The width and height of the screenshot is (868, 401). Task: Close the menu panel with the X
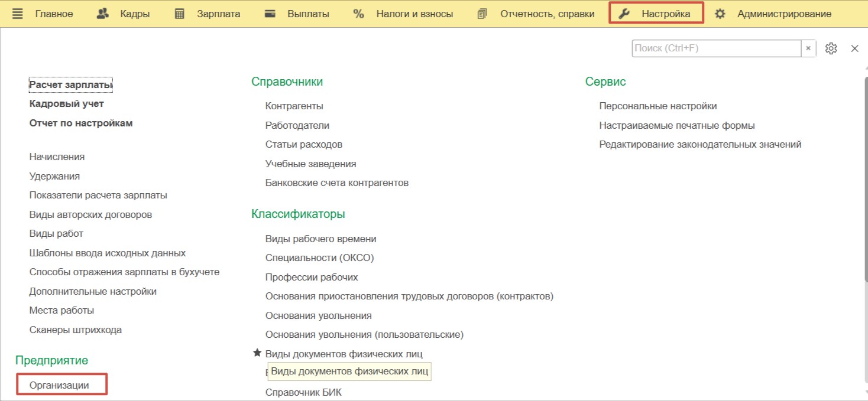pyautogui.click(x=854, y=48)
